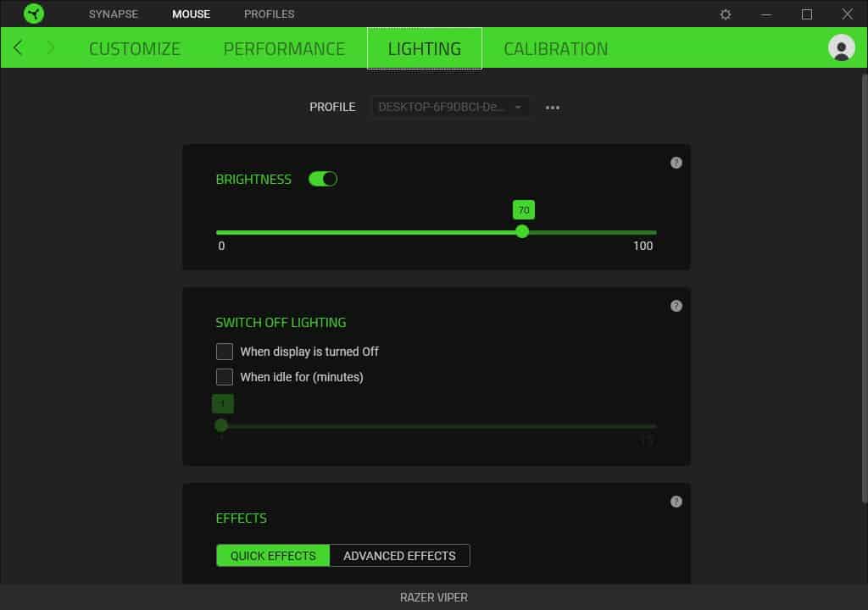Screen dimensions: 868x610
Task: Switch to the CALIBRATION tab
Action: pyautogui.click(x=555, y=48)
